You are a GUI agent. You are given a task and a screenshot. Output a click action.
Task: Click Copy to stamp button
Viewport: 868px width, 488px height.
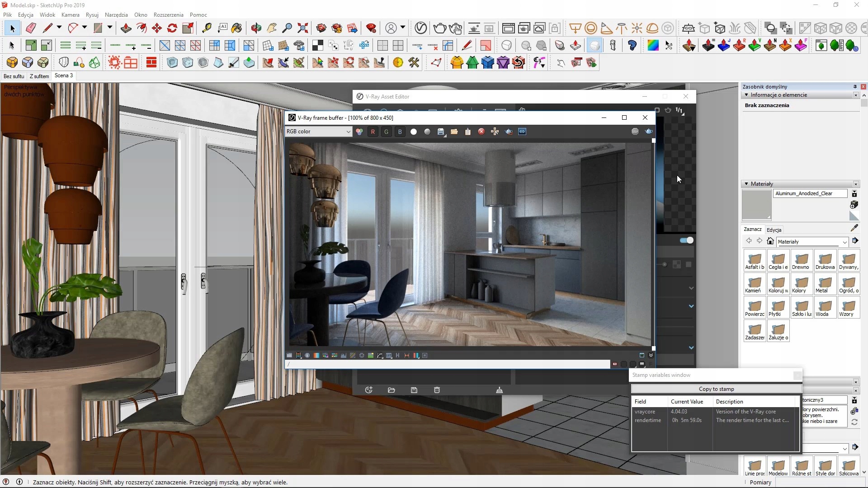pos(715,389)
